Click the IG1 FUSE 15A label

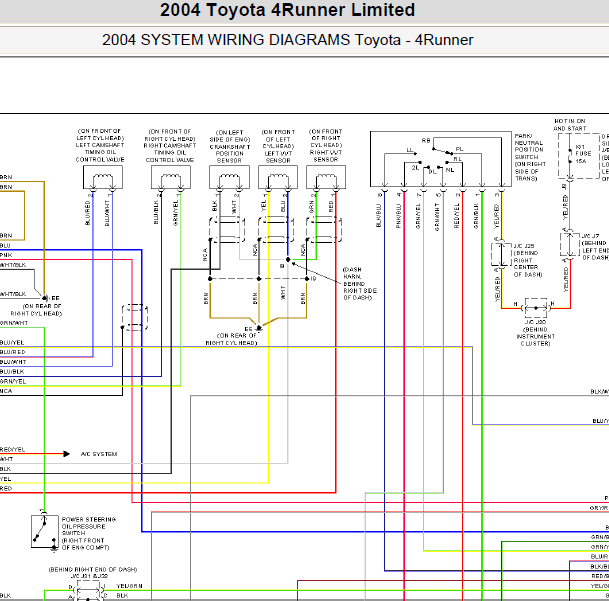point(583,154)
